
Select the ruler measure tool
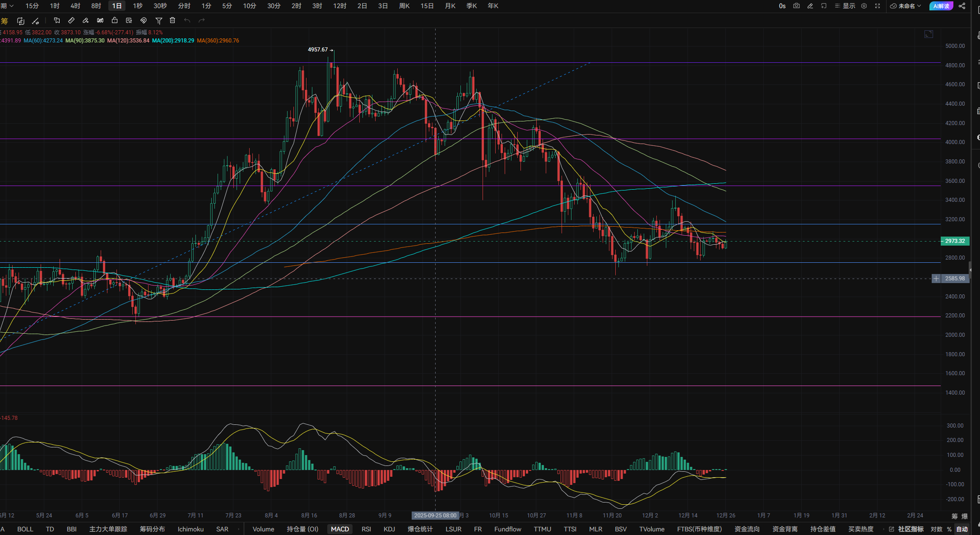click(x=71, y=20)
